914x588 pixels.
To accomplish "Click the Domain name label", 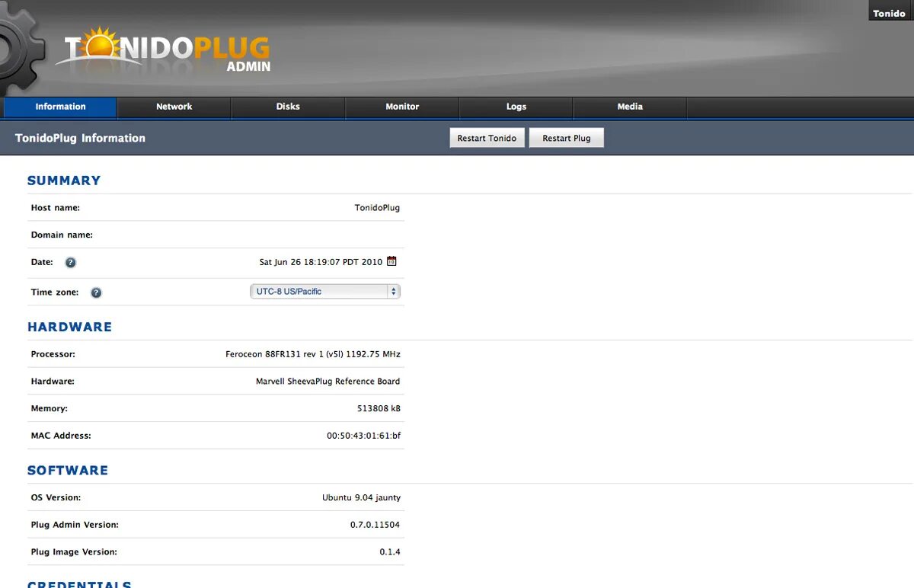I will (62, 235).
